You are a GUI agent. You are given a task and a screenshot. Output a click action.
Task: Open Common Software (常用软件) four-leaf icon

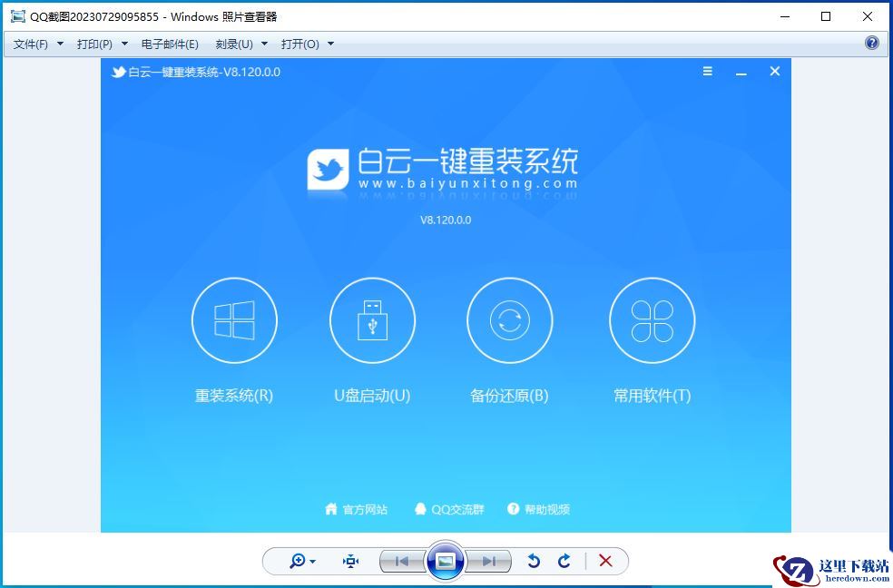tap(653, 320)
